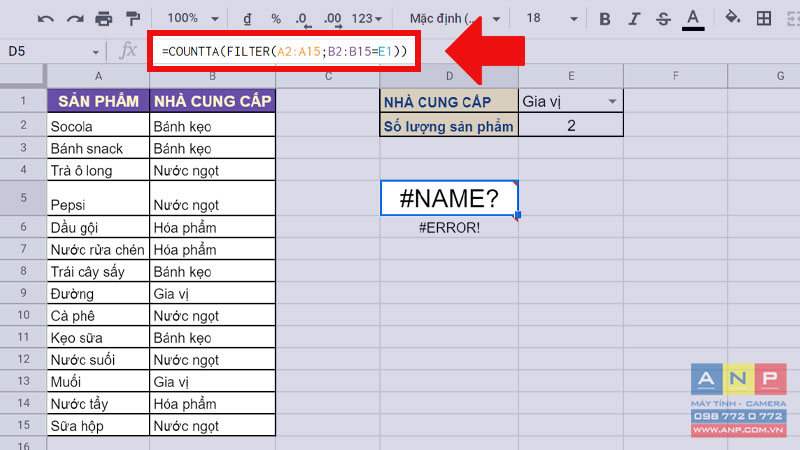Open the borders menu
Viewport: 800px width, 450px height.
pos(764,19)
